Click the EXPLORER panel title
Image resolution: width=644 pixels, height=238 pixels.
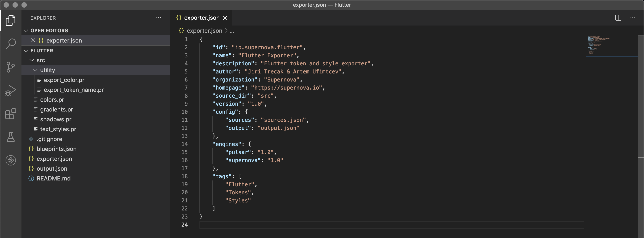43,18
